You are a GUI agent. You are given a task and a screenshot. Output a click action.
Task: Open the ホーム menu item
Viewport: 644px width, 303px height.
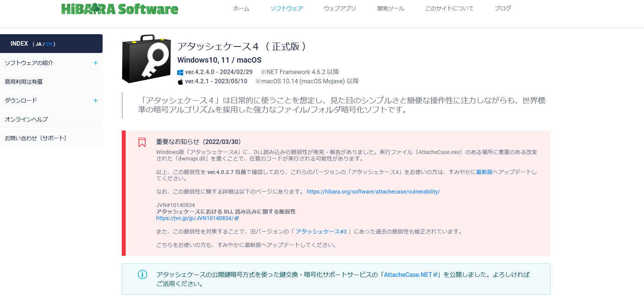click(x=241, y=8)
